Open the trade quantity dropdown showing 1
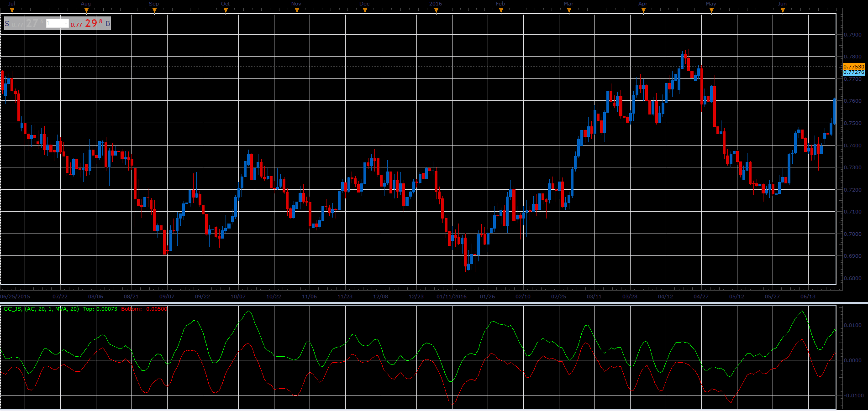 click(58, 23)
